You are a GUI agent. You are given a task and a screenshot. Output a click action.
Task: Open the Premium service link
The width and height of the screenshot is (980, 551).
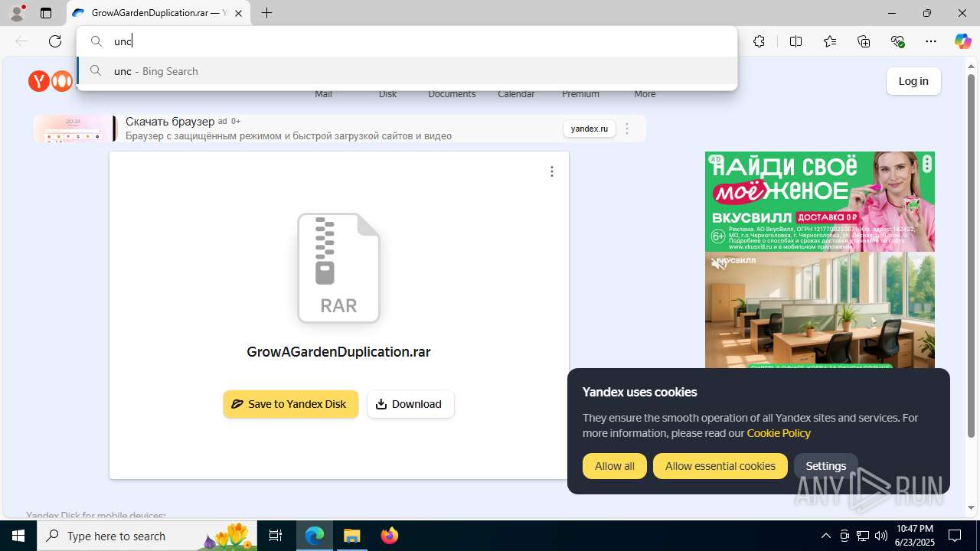pyautogui.click(x=580, y=94)
